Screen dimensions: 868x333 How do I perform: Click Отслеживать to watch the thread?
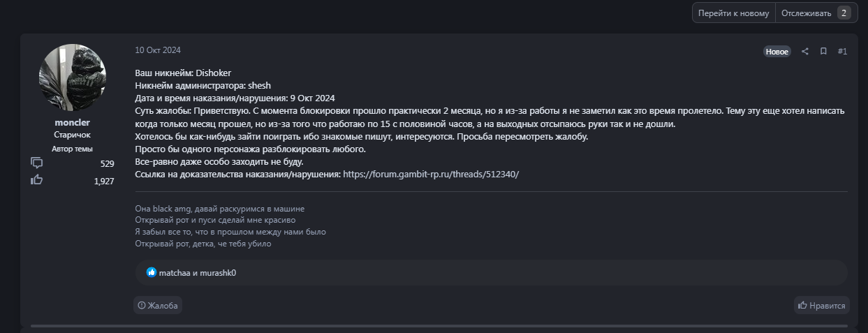[806, 13]
